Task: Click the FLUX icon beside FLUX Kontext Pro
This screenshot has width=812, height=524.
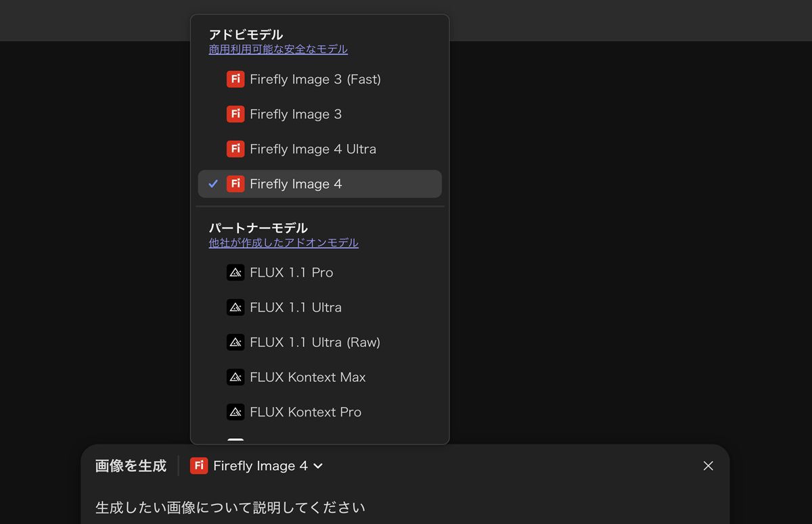Action: [x=235, y=412]
